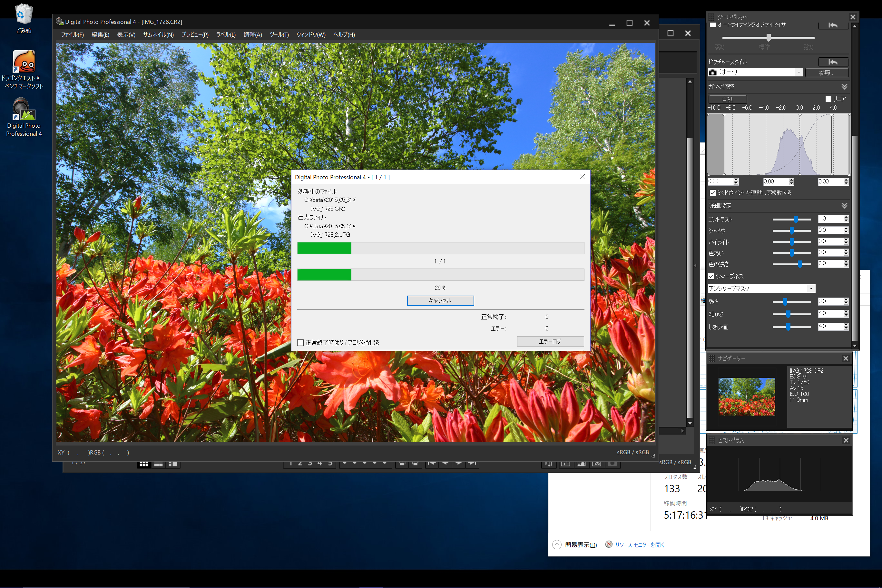
Task: Enable the リニア (Linear) checkbox
Action: (828, 99)
